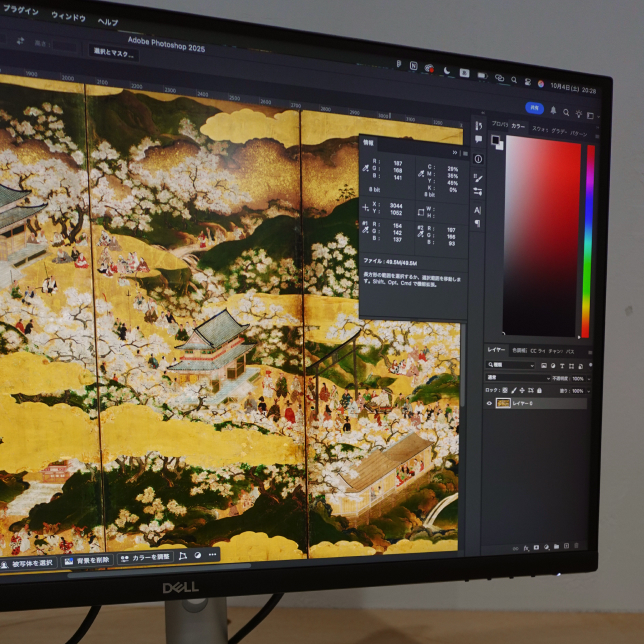Screen dimensions: 644x644
Task: Open the Discover lightbulb icon
Action: (580, 112)
